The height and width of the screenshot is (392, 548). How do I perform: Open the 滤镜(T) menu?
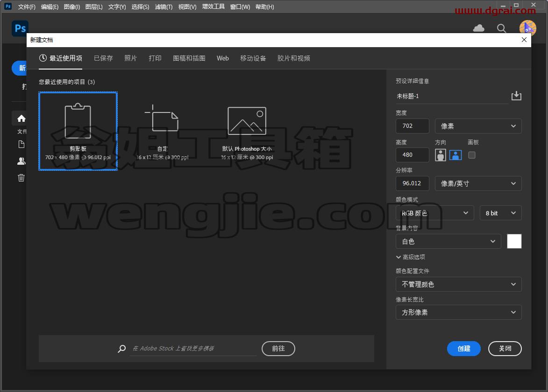(164, 7)
